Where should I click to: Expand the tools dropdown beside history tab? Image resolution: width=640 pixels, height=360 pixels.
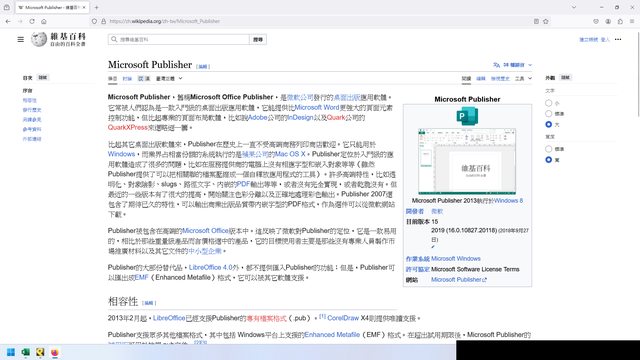click(523, 78)
